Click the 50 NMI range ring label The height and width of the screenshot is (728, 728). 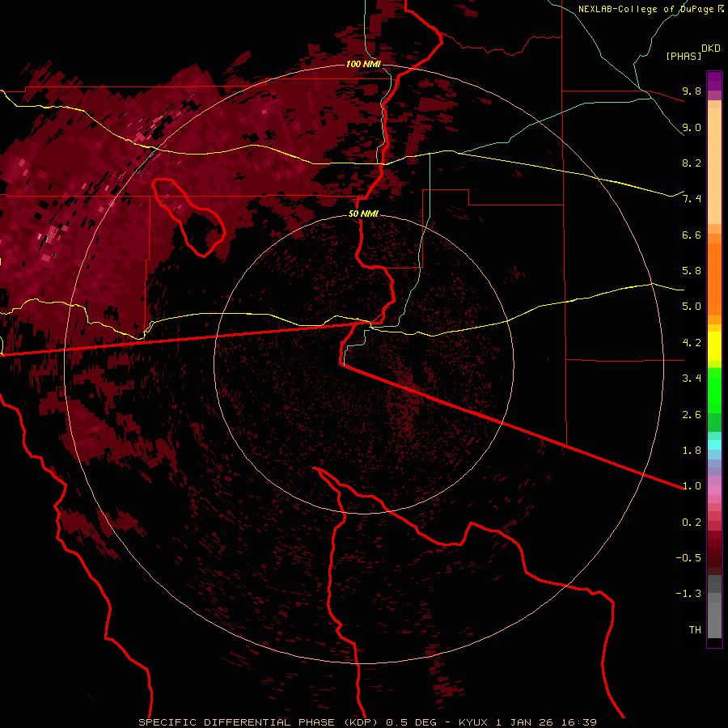click(363, 214)
